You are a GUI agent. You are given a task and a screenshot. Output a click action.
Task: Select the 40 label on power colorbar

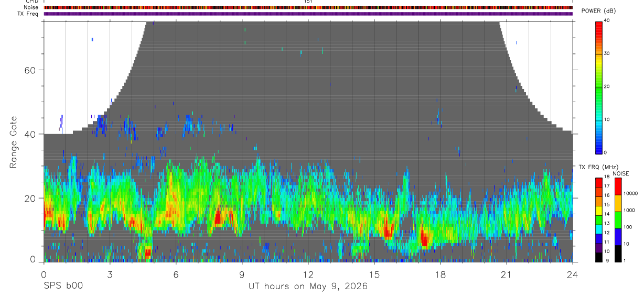click(x=607, y=20)
